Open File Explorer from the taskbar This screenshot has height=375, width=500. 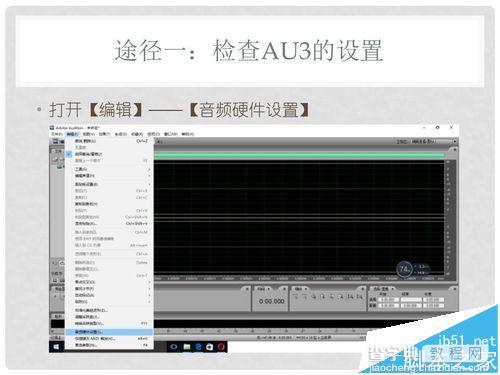pos(187,347)
